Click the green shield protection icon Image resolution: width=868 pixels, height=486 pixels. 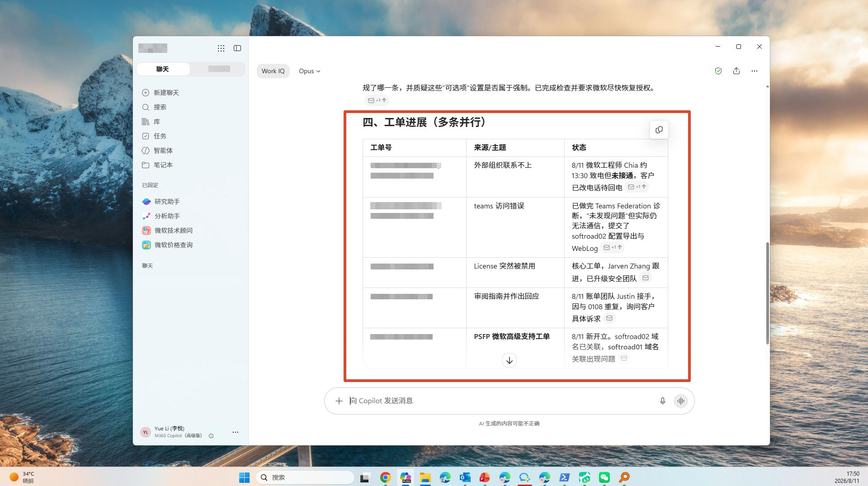click(718, 71)
